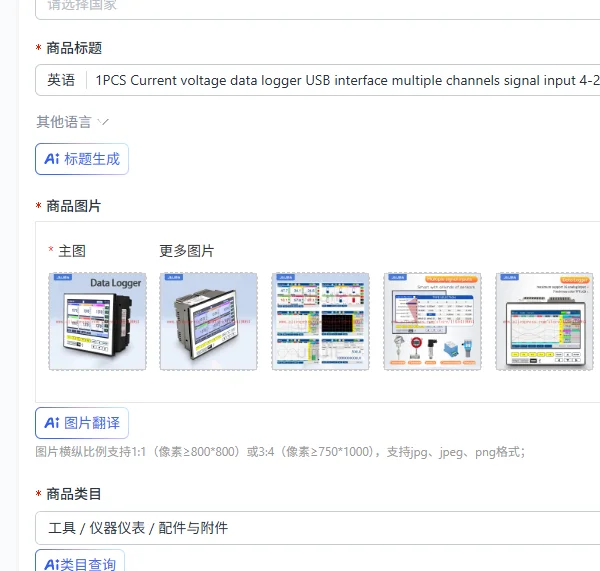Select the angled data logger device thumbnail
This screenshot has height=571, width=600.
(209, 321)
